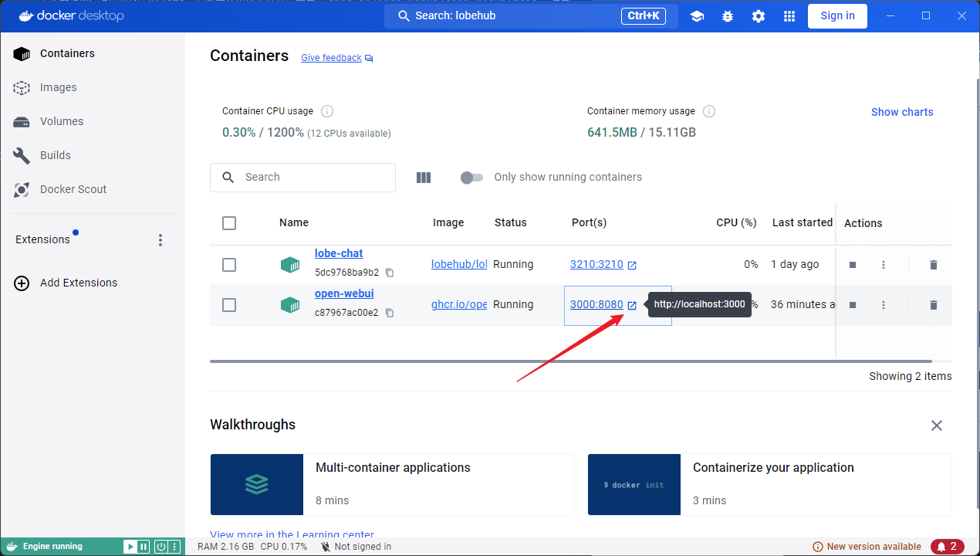Click the Sign in button
980x556 pixels.
click(x=837, y=16)
